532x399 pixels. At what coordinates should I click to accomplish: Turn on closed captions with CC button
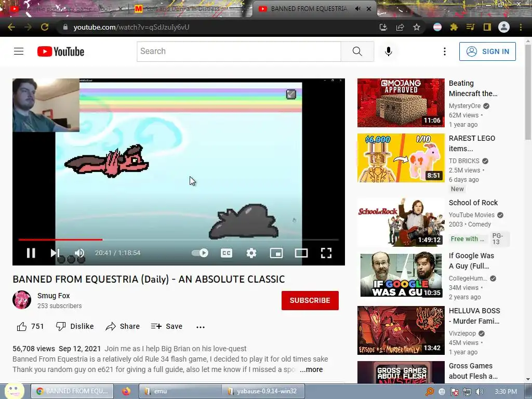227,253
